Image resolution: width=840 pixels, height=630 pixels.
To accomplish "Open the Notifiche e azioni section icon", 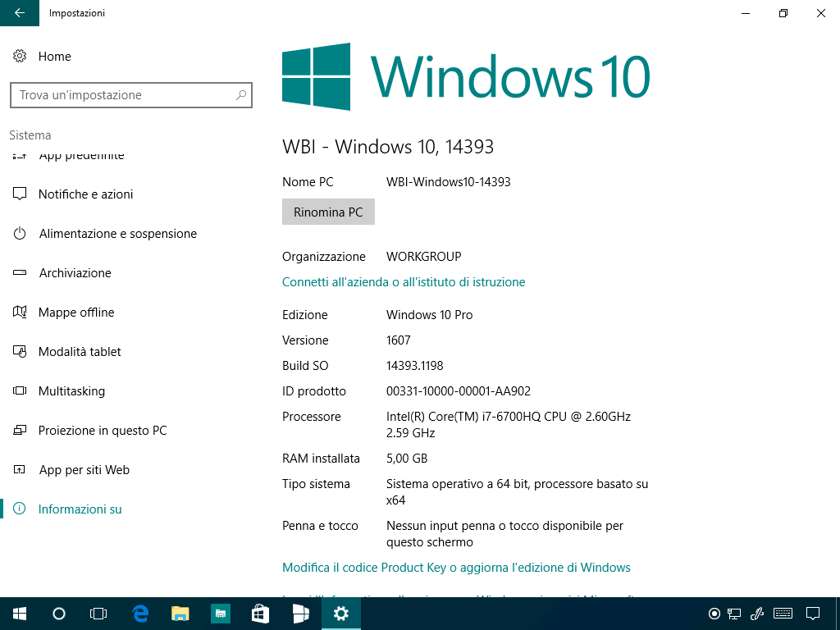I will (20, 194).
